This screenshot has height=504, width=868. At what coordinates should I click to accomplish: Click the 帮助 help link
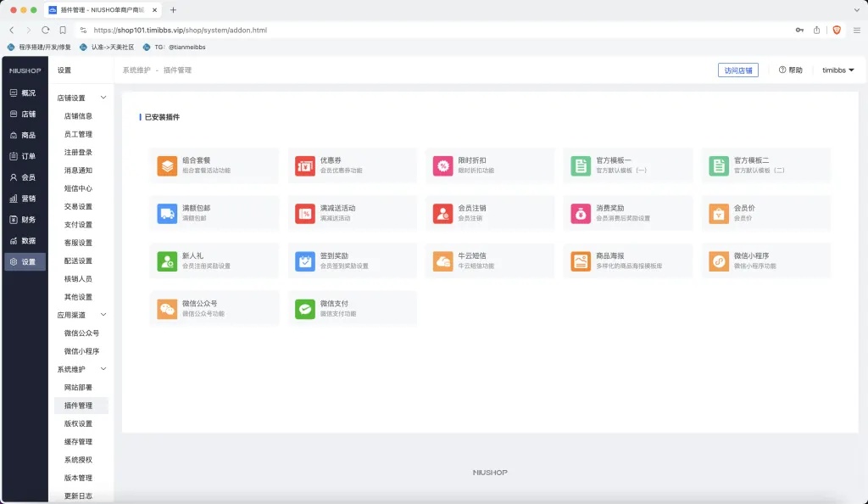click(791, 70)
